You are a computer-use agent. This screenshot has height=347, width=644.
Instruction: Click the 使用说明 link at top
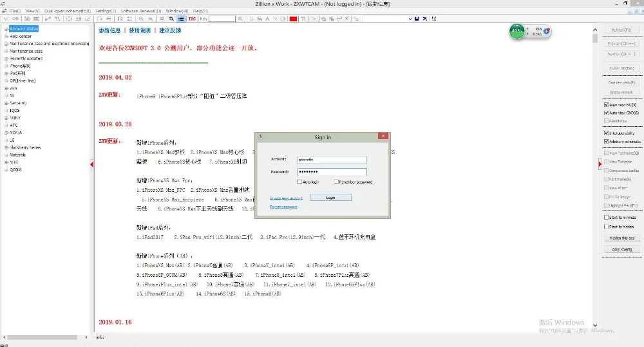140,30
